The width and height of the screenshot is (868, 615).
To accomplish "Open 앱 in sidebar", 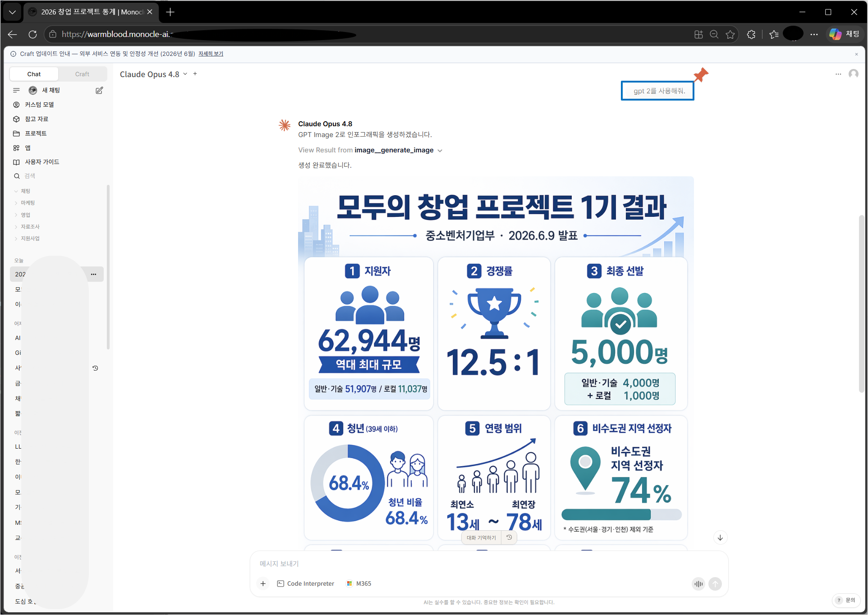I will coord(28,148).
